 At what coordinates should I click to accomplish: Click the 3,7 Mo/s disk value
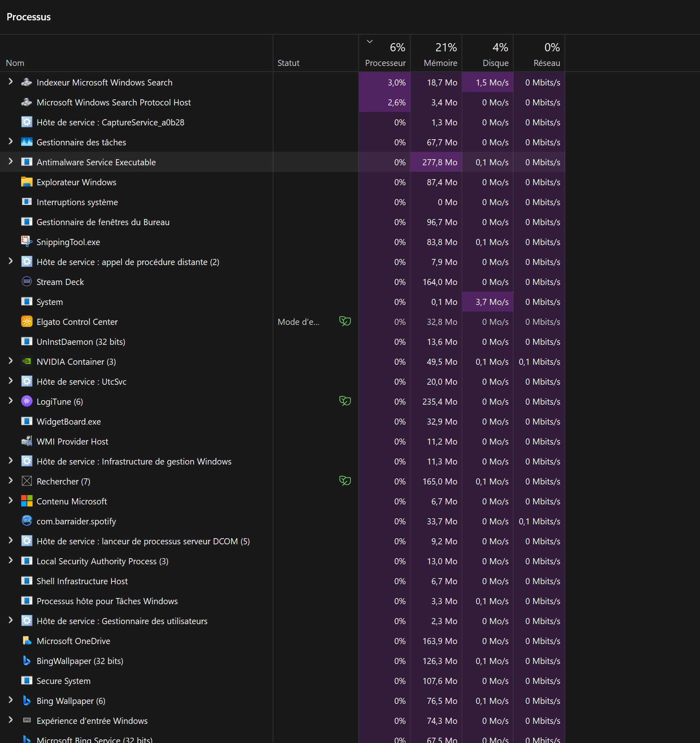tap(492, 302)
